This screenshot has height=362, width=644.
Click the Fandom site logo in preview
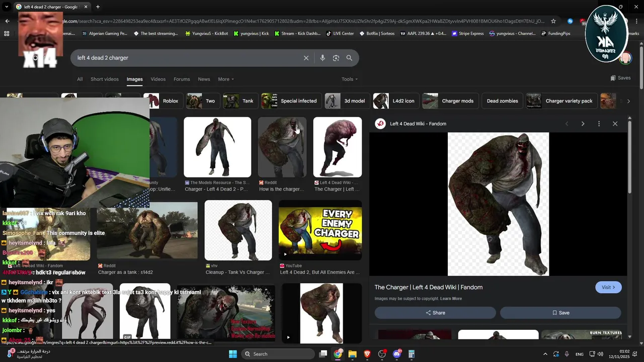pyautogui.click(x=380, y=124)
